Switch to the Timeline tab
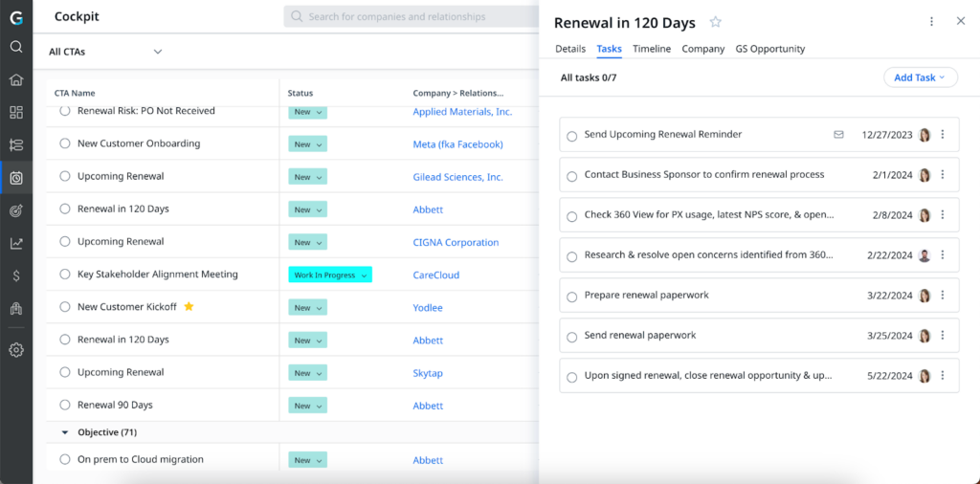 coord(652,49)
